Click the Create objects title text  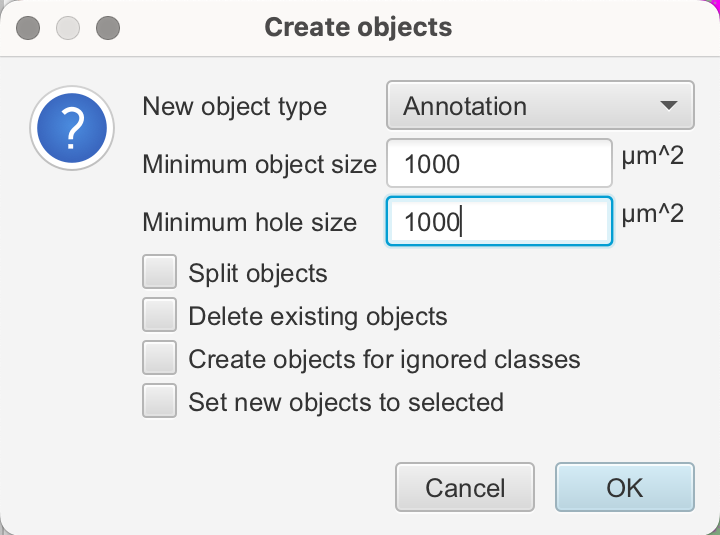(358, 27)
